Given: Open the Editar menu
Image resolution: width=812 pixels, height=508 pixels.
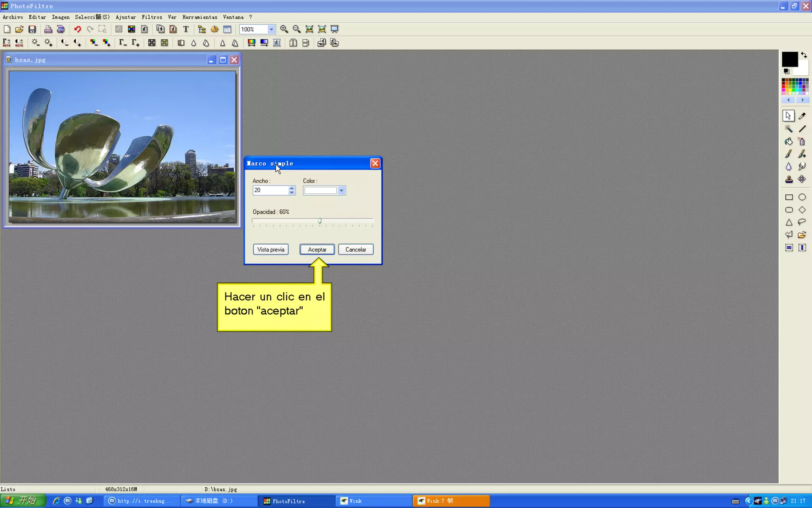Looking at the screenshot, I should tap(37, 17).
